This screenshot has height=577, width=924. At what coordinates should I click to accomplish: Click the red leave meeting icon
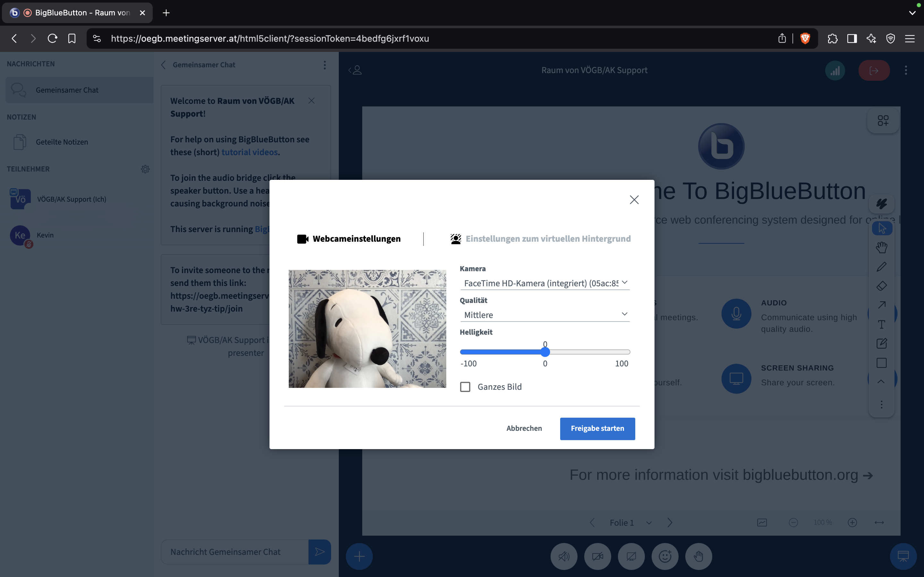click(x=874, y=71)
